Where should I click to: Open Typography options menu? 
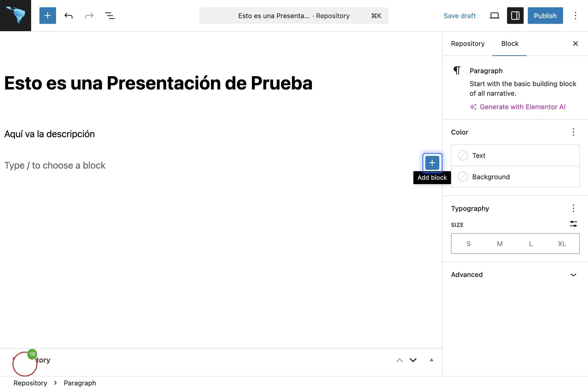(x=573, y=208)
